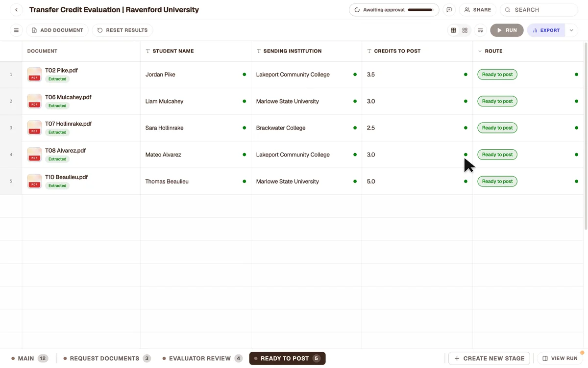Switch to the Evaluator Review tab
The height and width of the screenshot is (368, 588).
click(x=202, y=359)
